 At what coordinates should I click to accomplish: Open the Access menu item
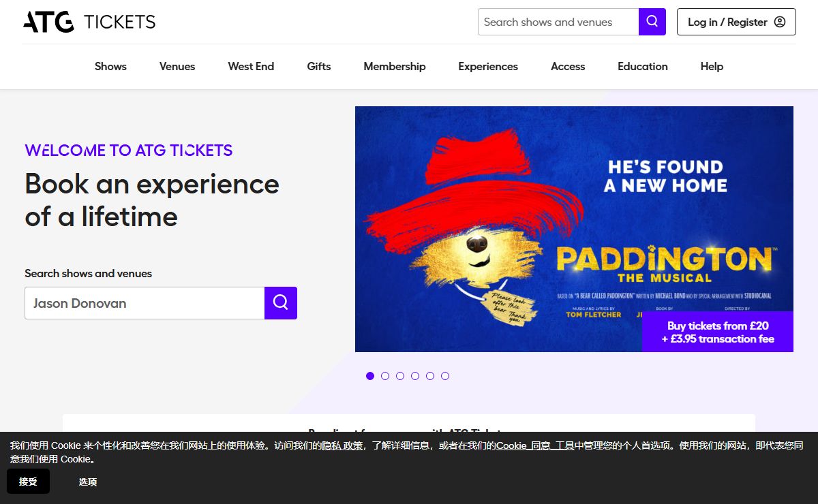[x=568, y=66]
